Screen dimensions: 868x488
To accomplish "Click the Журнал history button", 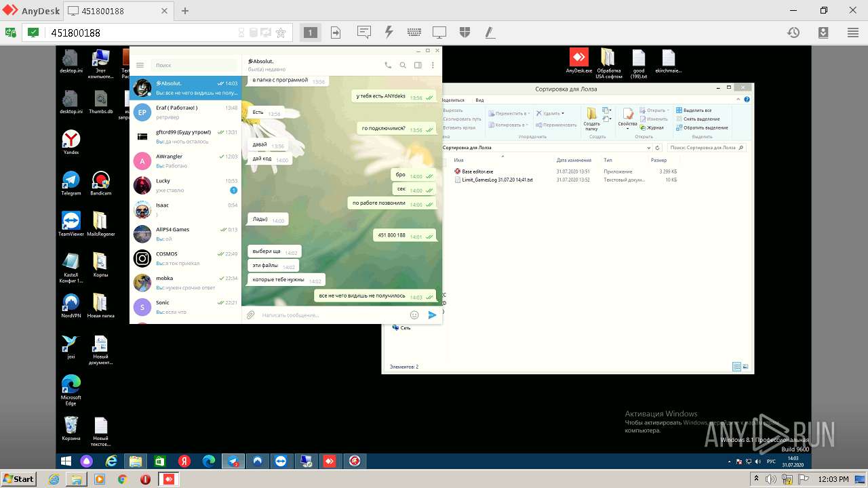I will click(651, 127).
